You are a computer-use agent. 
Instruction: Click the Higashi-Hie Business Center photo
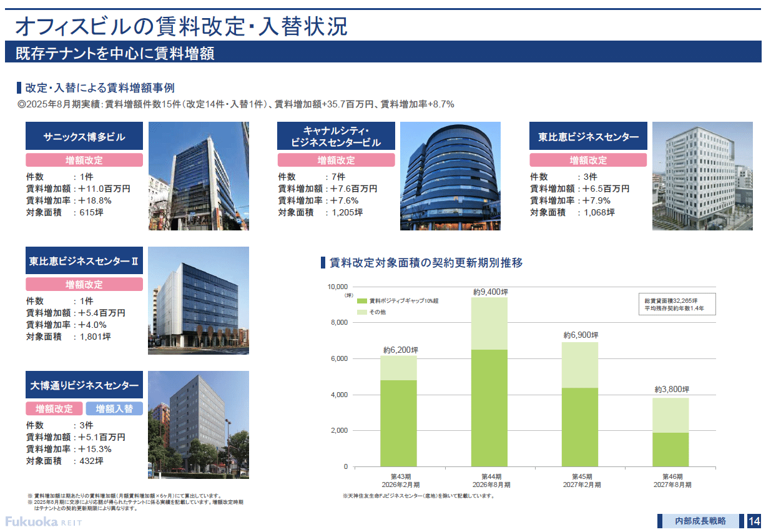click(x=702, y=176)
